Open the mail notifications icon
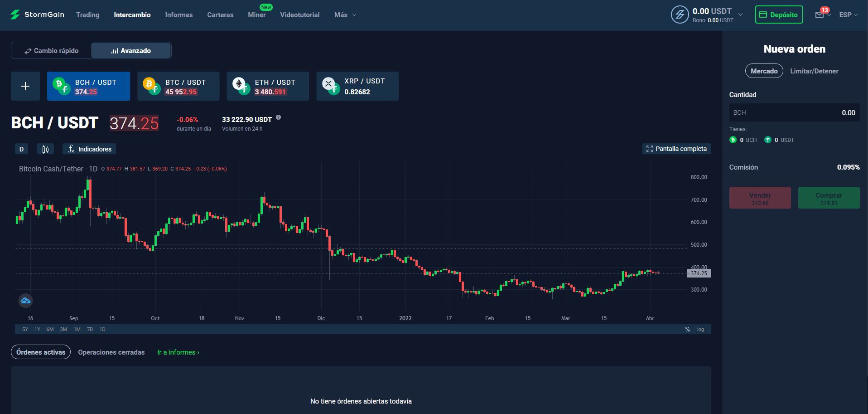868x414 pixels. (x=820, y=15)
